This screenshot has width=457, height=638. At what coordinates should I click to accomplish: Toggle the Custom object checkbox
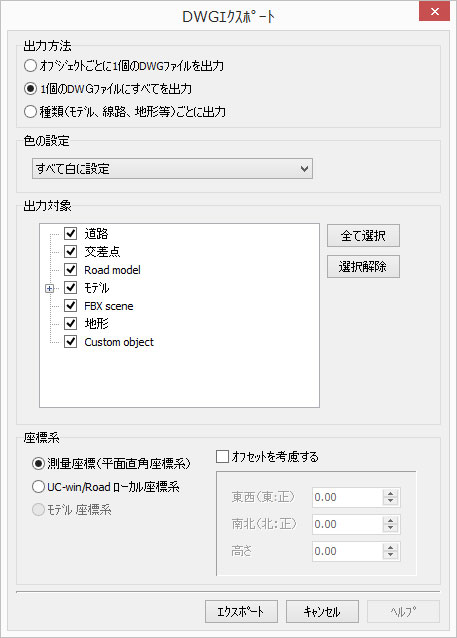tap(70, 341)
